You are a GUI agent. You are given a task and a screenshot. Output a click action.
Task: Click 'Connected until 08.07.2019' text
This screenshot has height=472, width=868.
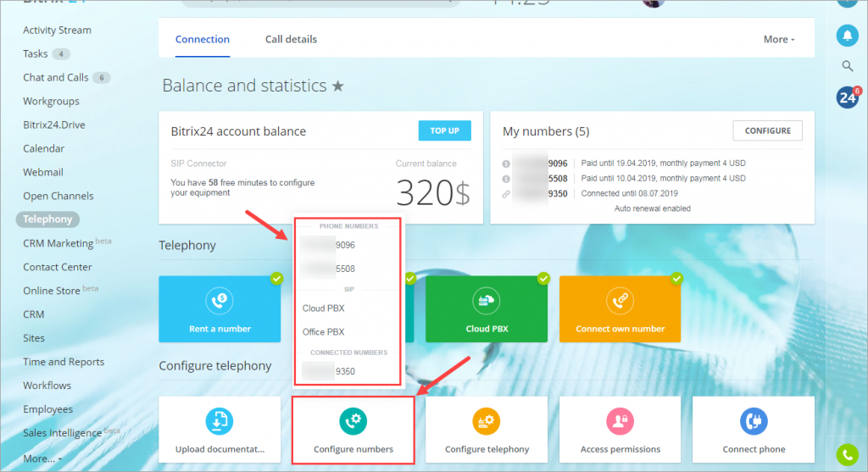[x=630, y=194]
